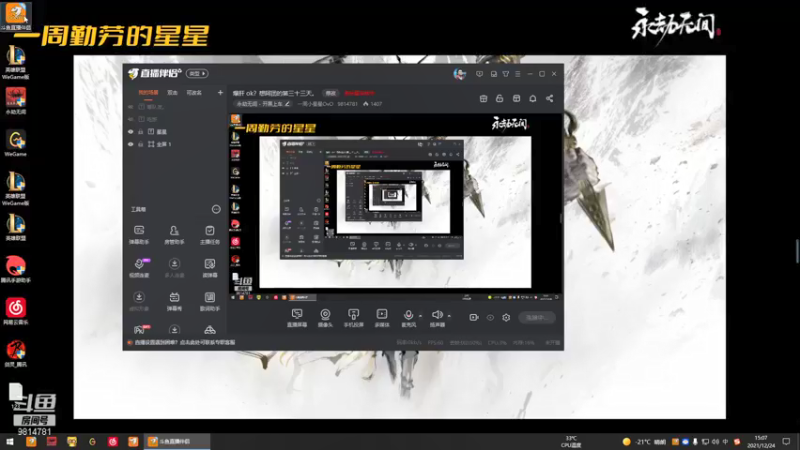Lock the 星星 text source layer
The height and width of the screenshot is (450, 800).
coord(141,132)
